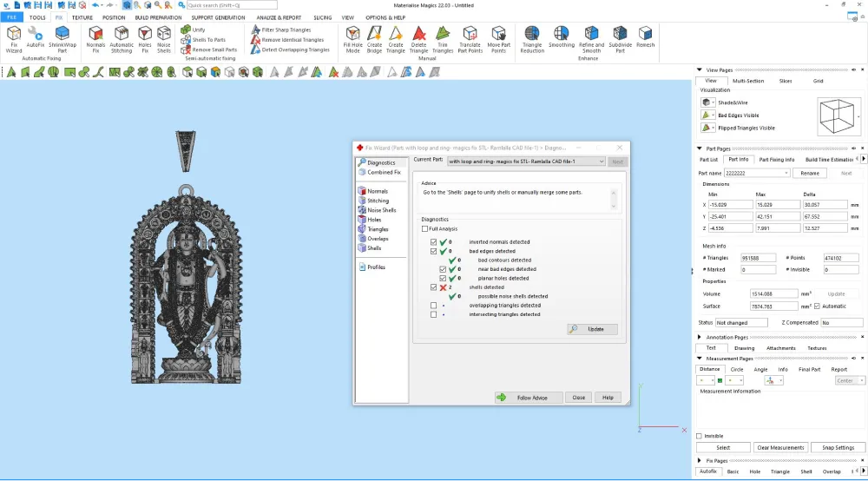The width and height of the screenshot is (868, 481).
Task: Select the Create Bridge tool
Action: 374,39
